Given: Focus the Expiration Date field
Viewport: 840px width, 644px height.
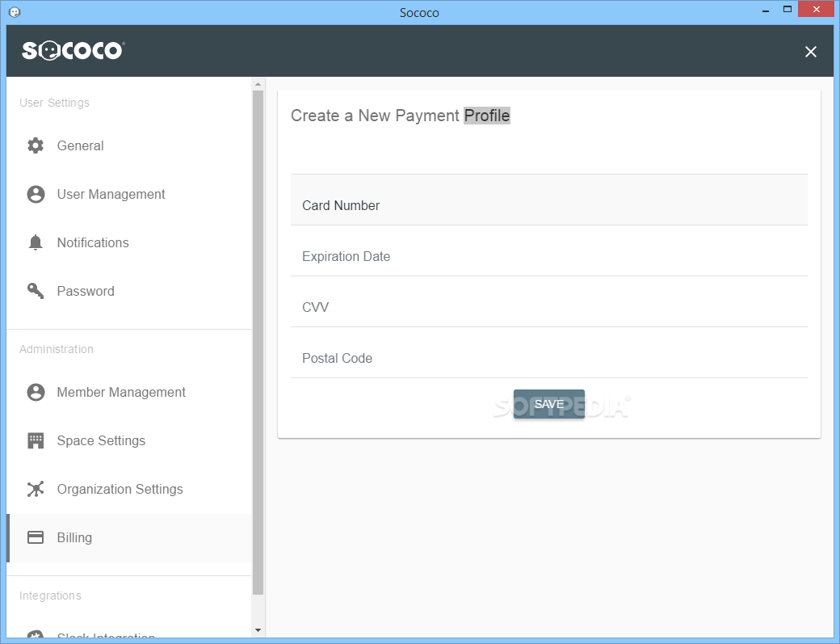Looking at the screenshot, I should click(548, 250).
